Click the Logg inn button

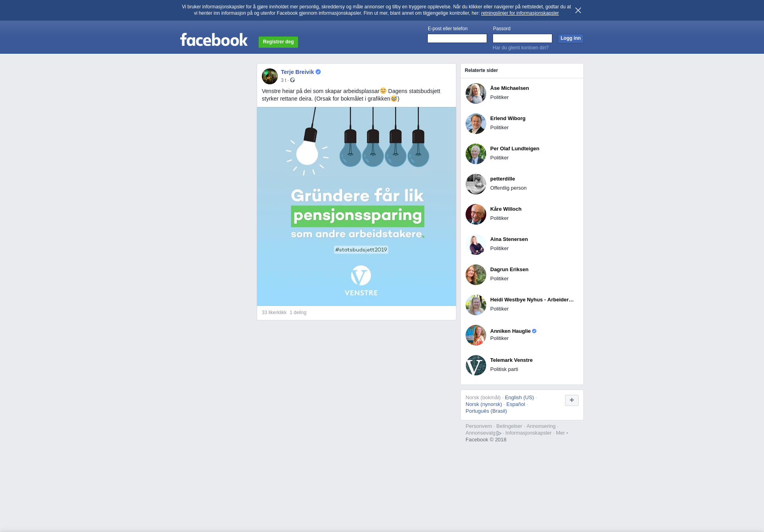point(571,38)
